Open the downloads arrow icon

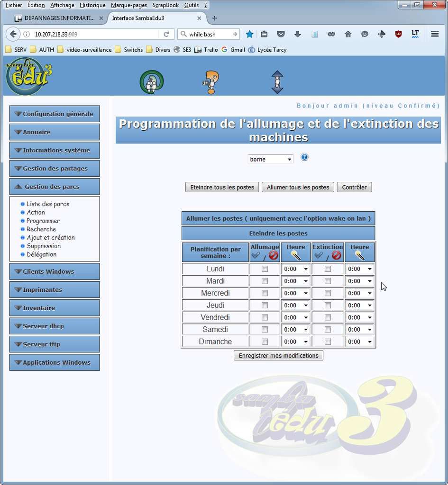click(x=298, y=34)
